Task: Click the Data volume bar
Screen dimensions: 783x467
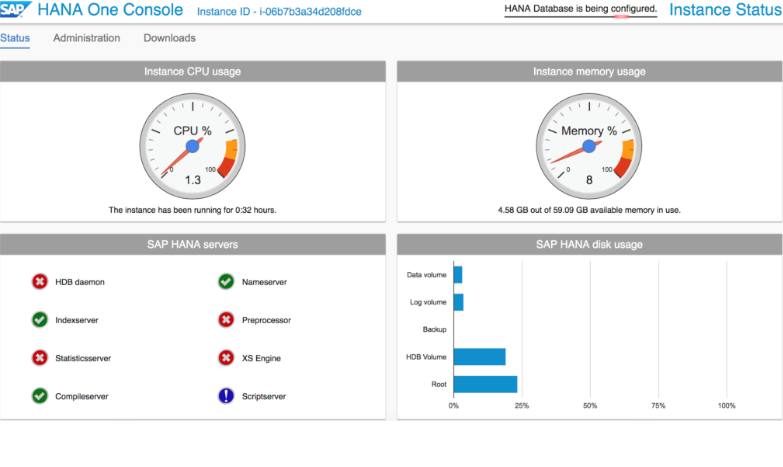Action: coord(458,275)
